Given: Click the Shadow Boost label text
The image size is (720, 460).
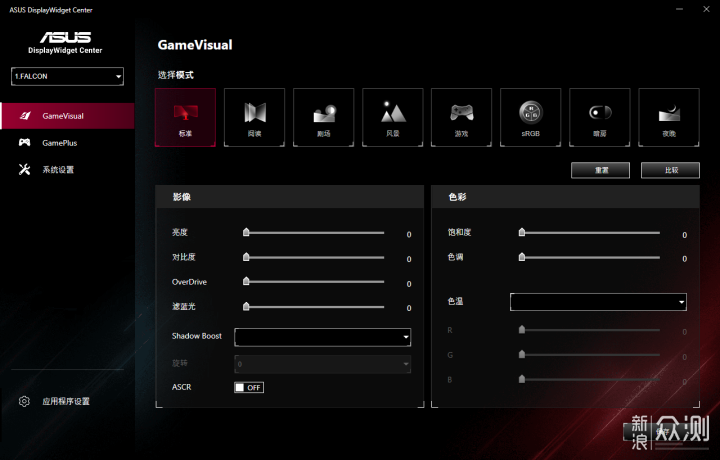Looking at the screenshot, I should point(197,336).
